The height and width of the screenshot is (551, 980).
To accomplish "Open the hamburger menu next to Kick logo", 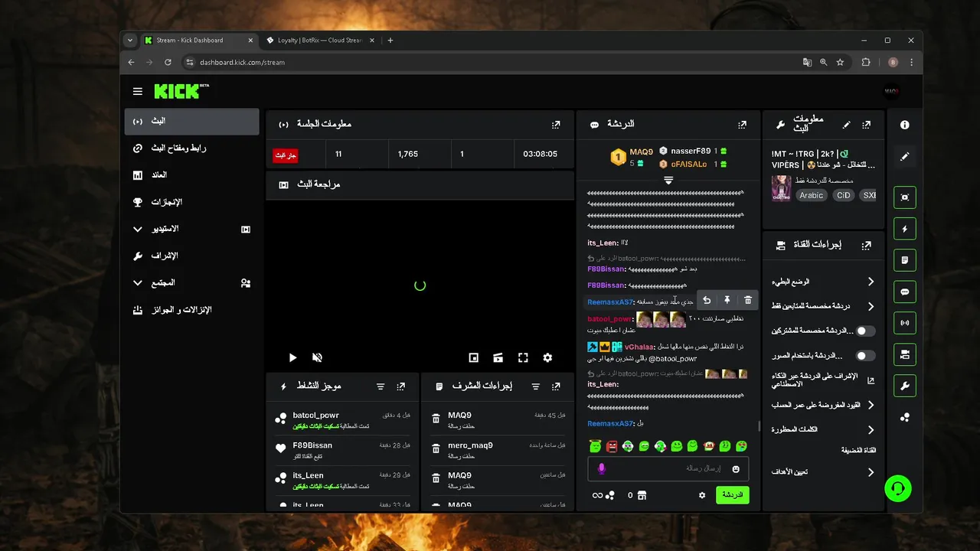I will click(138, 92).
